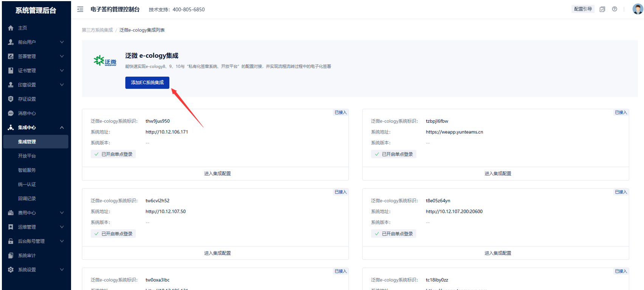The image size is (644, 290).
Task: Click identifier tw0oxa3lbc
Action: pos(157,280)
